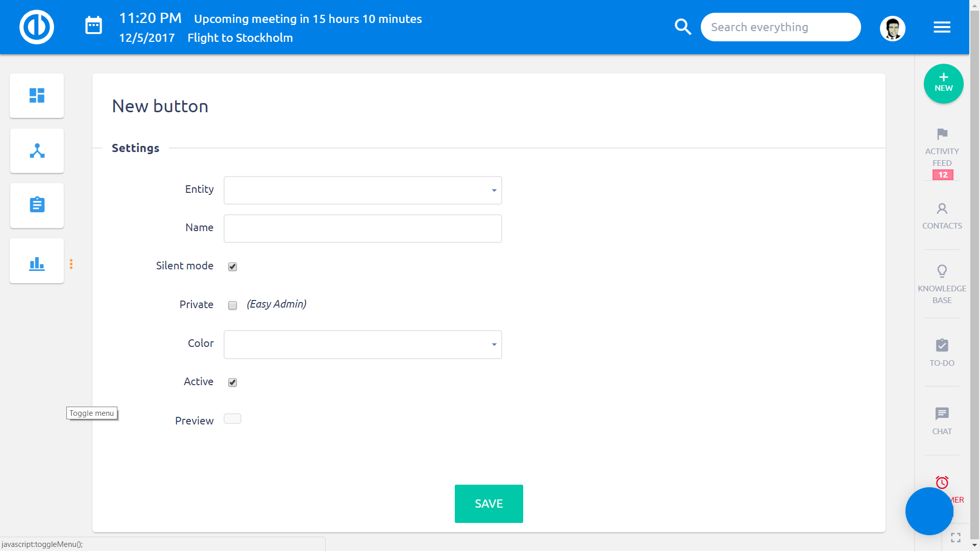Click the red alarm clock timer icon
The width and height of the screenshot is (980, 551).
pos(942,482)
